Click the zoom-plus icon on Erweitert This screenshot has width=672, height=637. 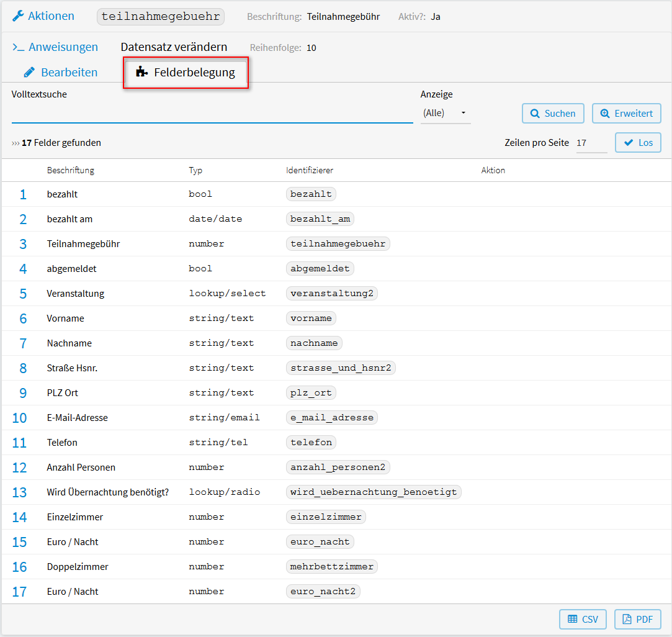tap(605, 114)
